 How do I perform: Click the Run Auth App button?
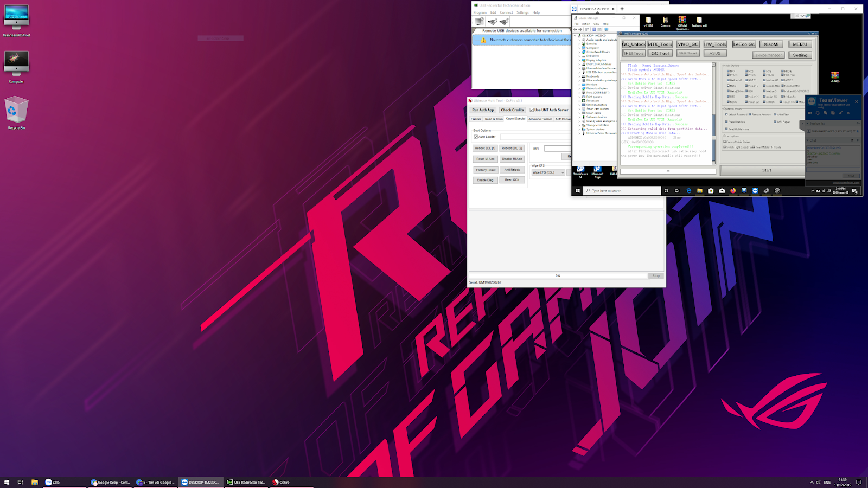[x=483, y=110]
